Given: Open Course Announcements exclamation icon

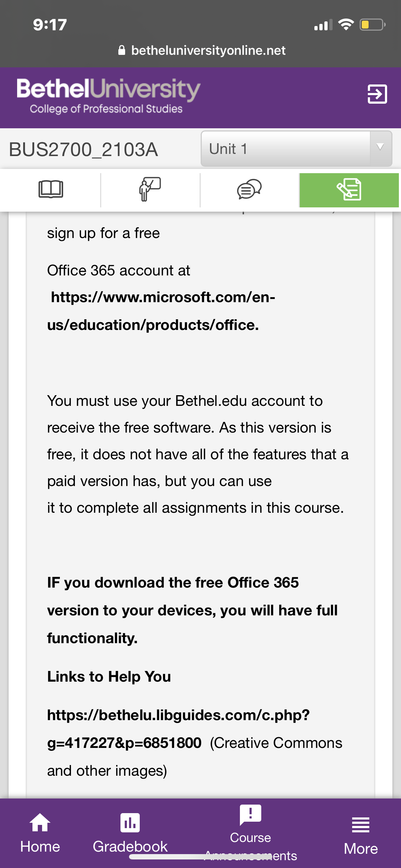Looking at the screenshot, I should [251, 815].
